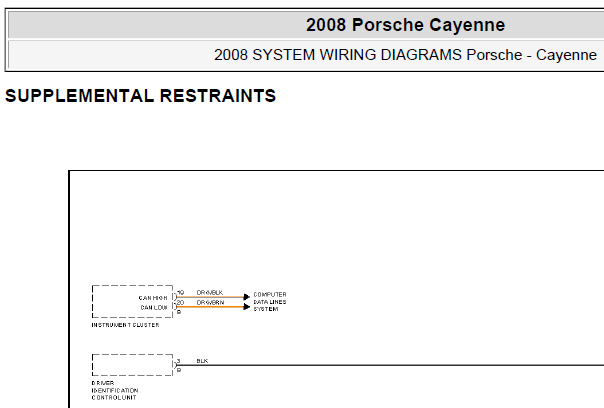The height and width of the screenshot is (408, 604).
Task: Click the 'SUPPLEMENTAL RESTRAINTS' section heading
Action: (x=140, y=96)
